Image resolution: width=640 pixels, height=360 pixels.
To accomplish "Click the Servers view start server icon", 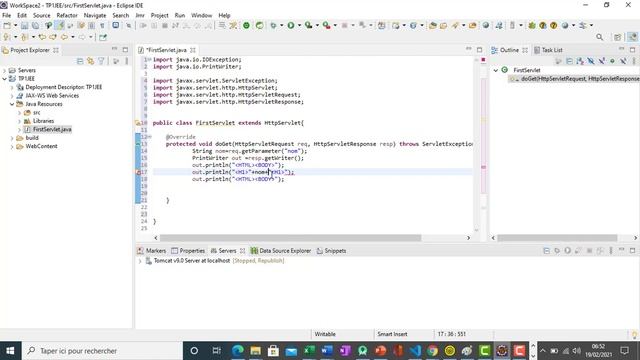I will [568, 251].
